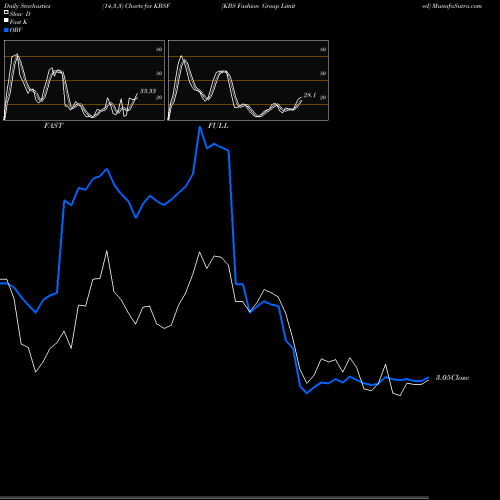Viewport: 500px width, 500px height.
Task: Click the first peak in FULL stochastic chart
Action: point(182,56)
